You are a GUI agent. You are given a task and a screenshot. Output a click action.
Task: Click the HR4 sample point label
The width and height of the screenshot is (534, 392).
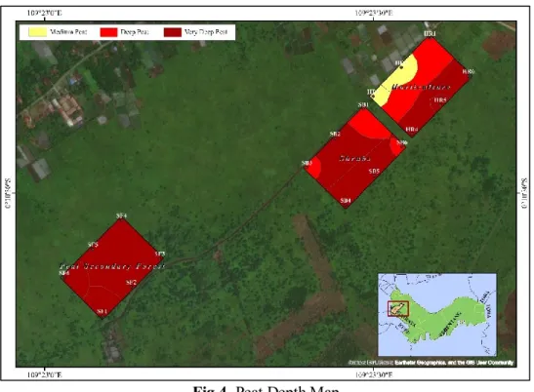412,130
